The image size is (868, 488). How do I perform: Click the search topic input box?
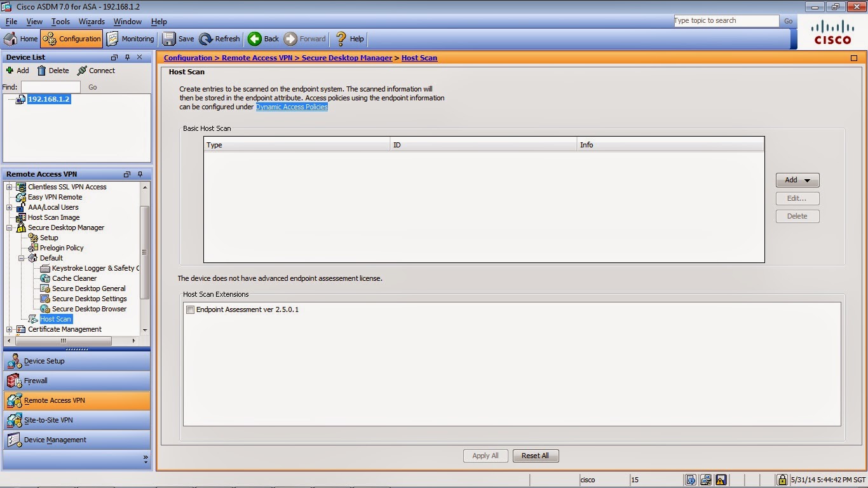click(726, 21)
